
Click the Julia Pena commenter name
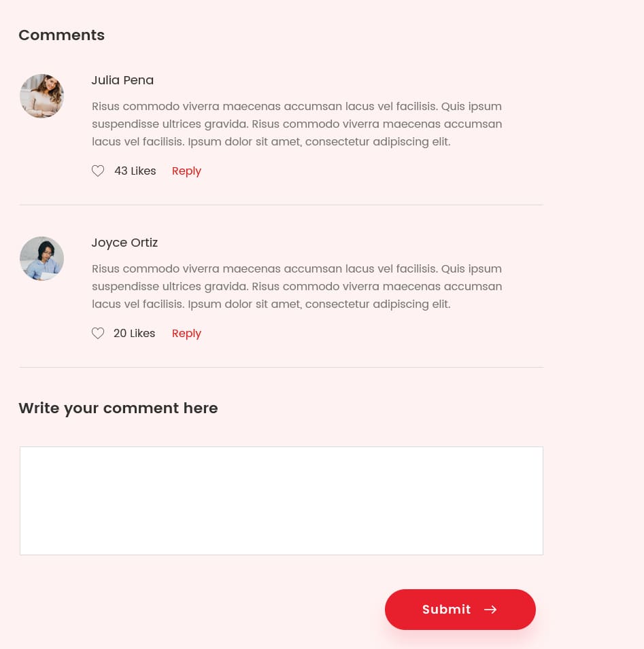[122, 80]
